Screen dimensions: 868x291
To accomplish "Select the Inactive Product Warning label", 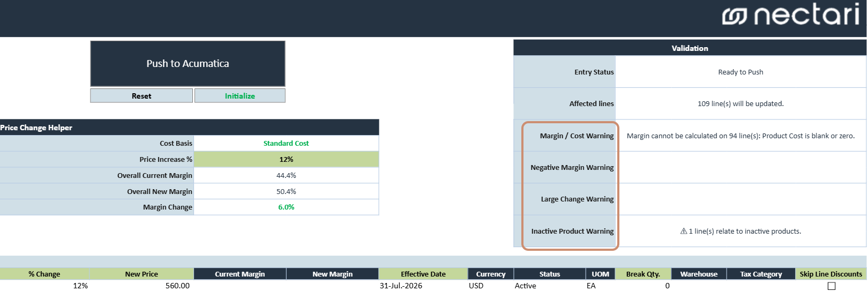I will click(x=572, y=231).
